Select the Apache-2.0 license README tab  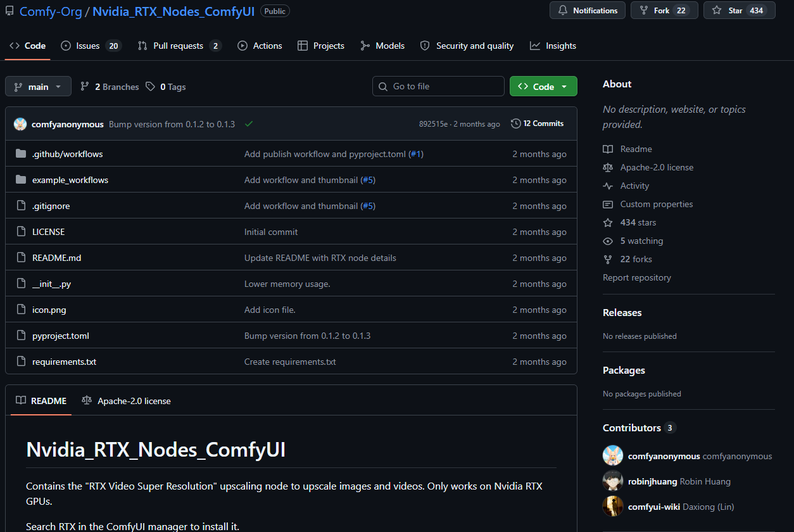pyautogui.click(x=126, y=401)
